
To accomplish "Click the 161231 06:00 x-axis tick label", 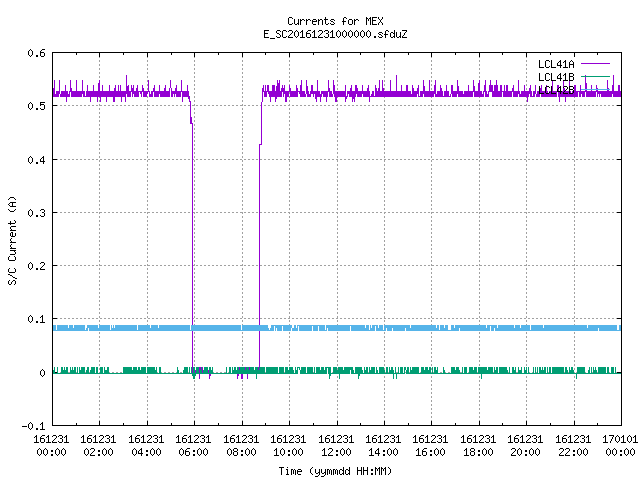I will (193, 446).
